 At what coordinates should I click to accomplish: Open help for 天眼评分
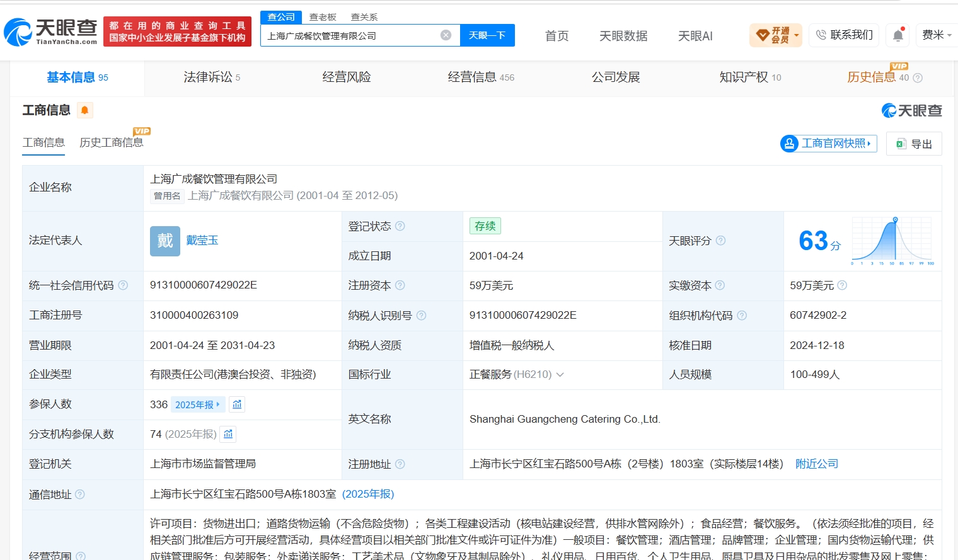[720, 241]
